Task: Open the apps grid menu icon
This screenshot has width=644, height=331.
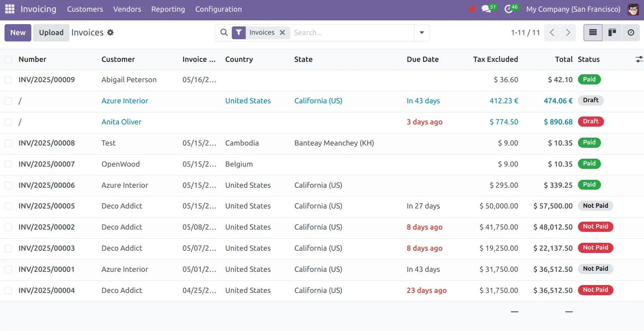Action: pyautogui.click(x=10, y=9)
